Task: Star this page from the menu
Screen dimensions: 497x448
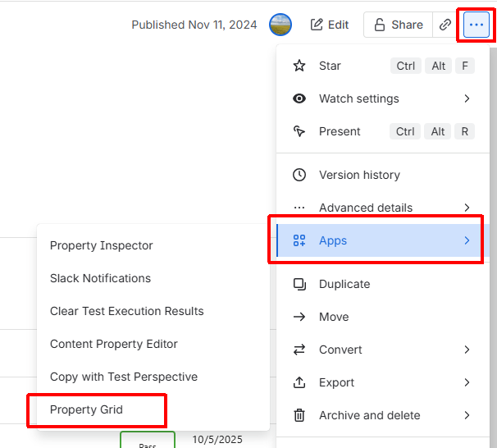Action: pyautogui.click(x=330, y=66)
